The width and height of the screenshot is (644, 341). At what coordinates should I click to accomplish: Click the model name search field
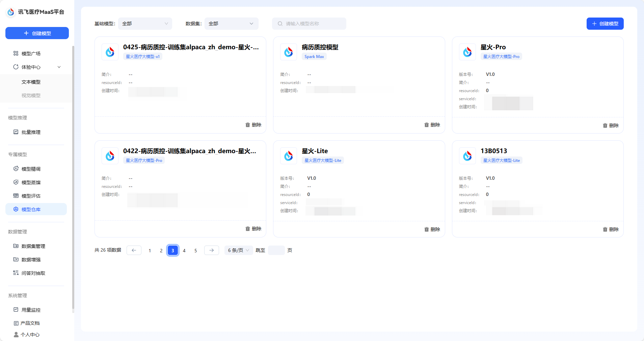pos(309,24)
